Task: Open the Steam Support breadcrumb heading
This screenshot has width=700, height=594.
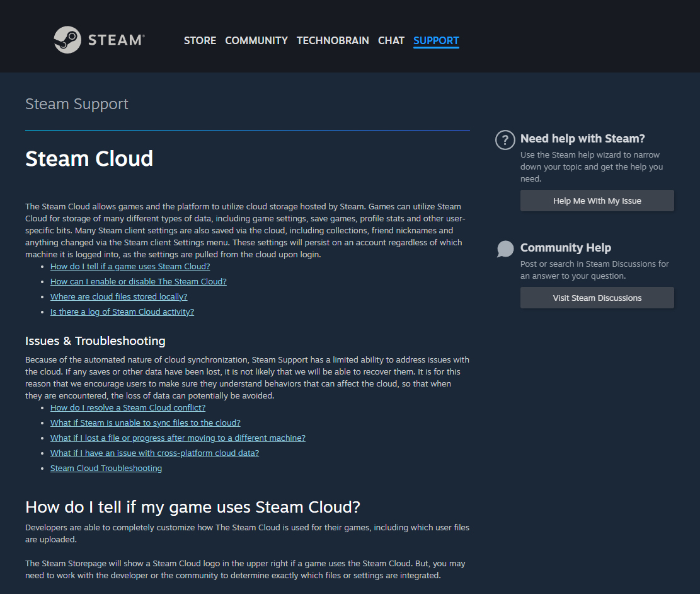Action: point(77,104)
